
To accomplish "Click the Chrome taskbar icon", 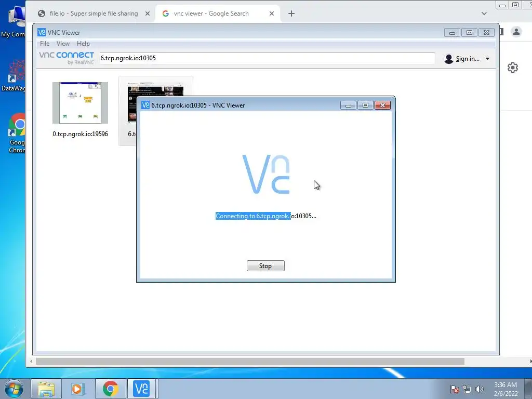I will 110,389.
